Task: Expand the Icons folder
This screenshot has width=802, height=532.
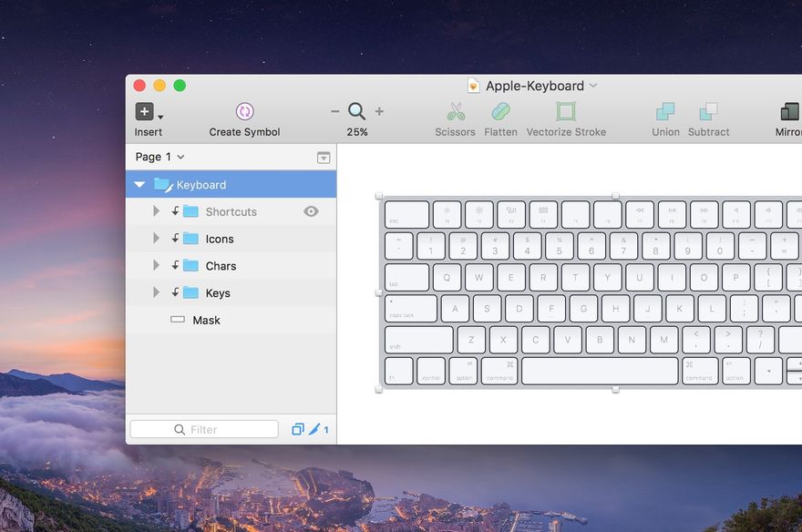Action: pos(156,238)
